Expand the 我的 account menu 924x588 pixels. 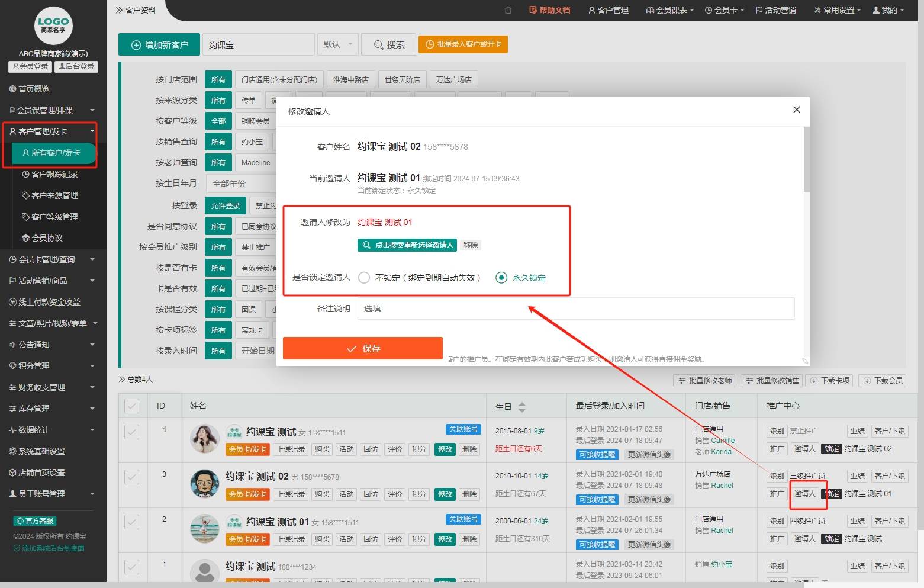coord(888,10)
